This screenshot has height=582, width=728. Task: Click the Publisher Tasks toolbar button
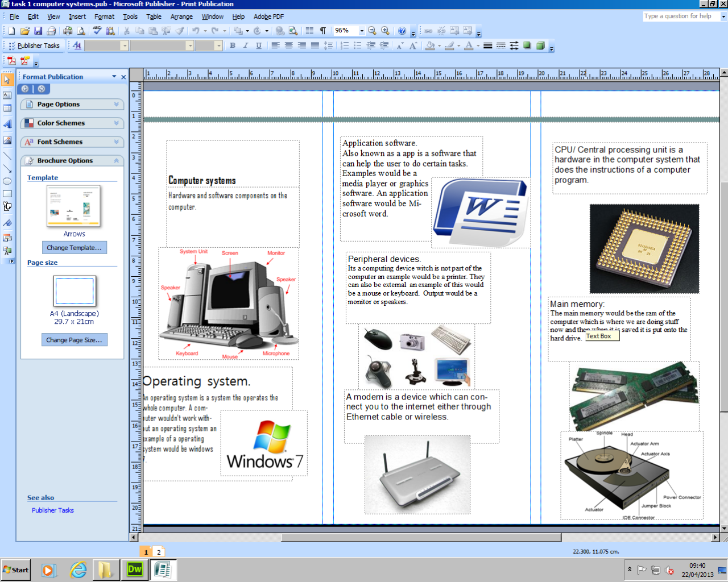(x=34, y=45)
